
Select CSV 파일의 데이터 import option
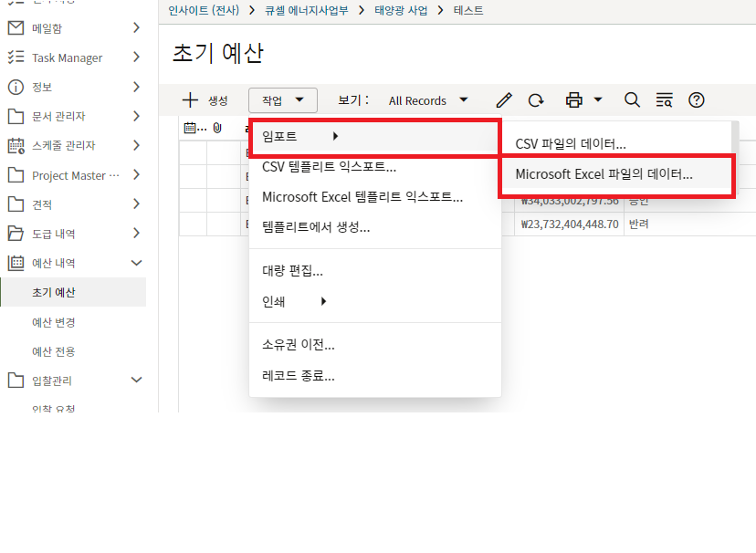point(571,144)
